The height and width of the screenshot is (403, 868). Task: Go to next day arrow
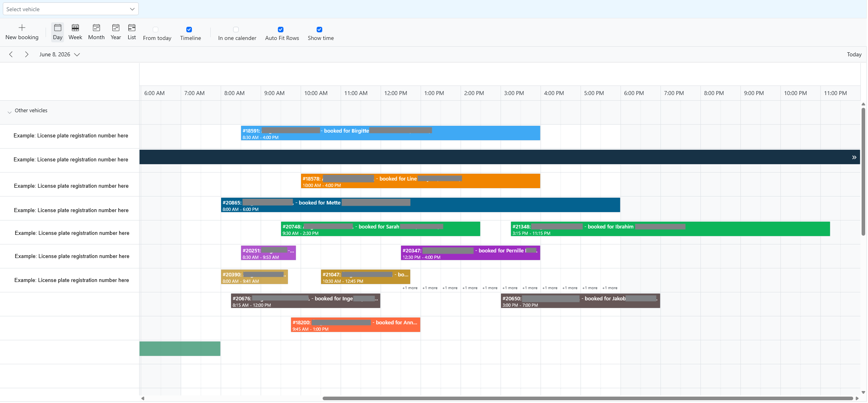pyautogui.click(x=26, y=54)
